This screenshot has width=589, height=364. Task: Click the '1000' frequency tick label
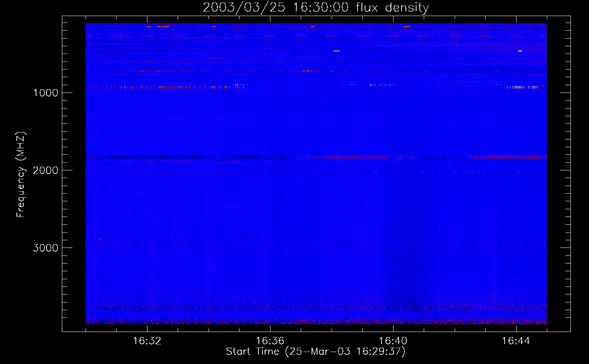pyautogui.click(x=46, y=93)
